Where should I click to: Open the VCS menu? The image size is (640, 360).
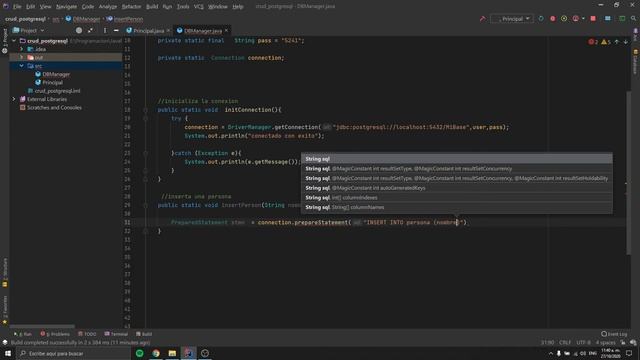(x=199, y=7)
